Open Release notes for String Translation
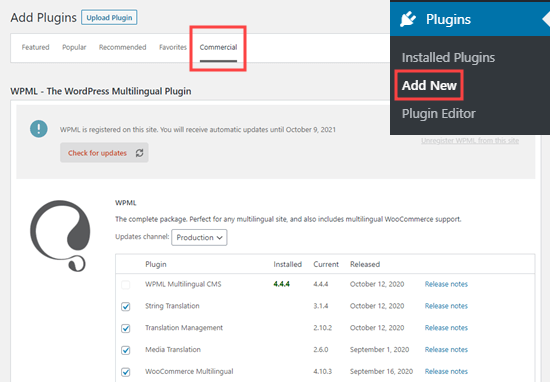This screenshot has width=550, height=382. [446, 306]
